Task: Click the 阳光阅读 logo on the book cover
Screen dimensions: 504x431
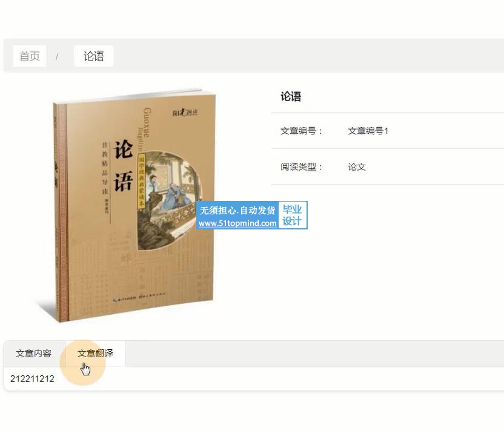Action: coord(185,113)
